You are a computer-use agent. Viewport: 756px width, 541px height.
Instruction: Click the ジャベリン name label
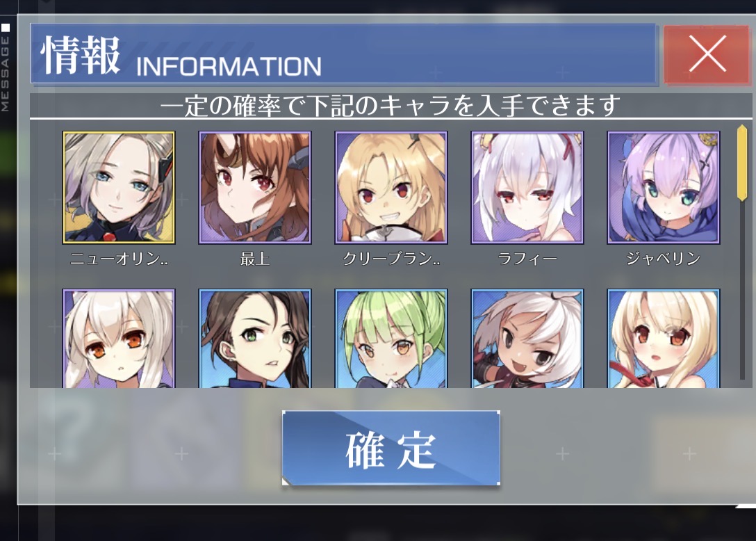coord(664,259)
